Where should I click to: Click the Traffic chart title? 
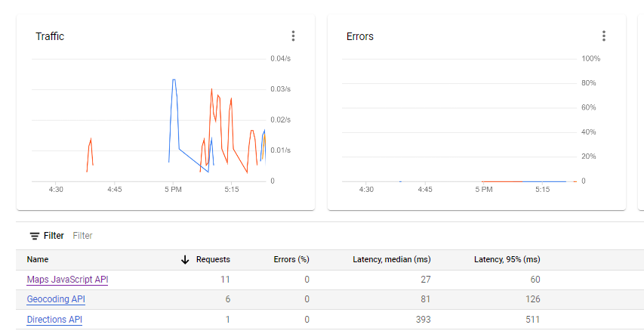tap(50, 36)
